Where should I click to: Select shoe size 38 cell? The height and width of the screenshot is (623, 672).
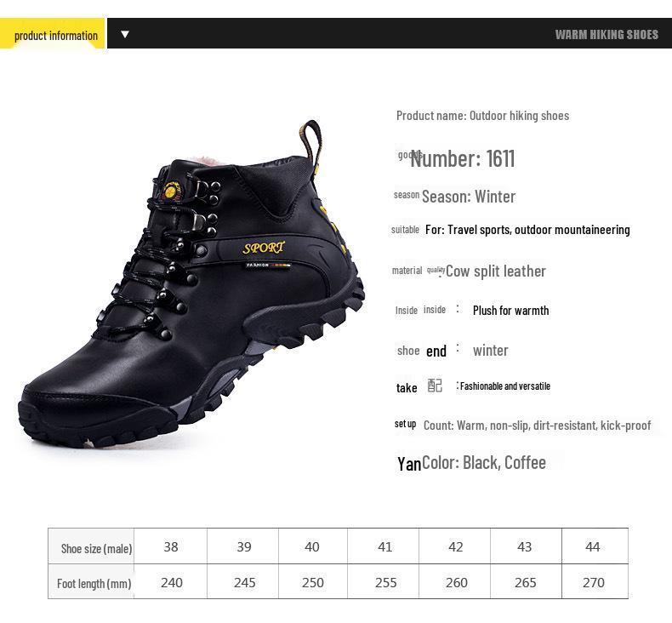point(171,546)
